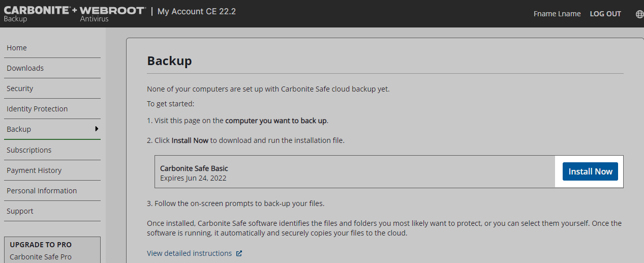
Task: Click the globe language icon
Action: point(639,14)
